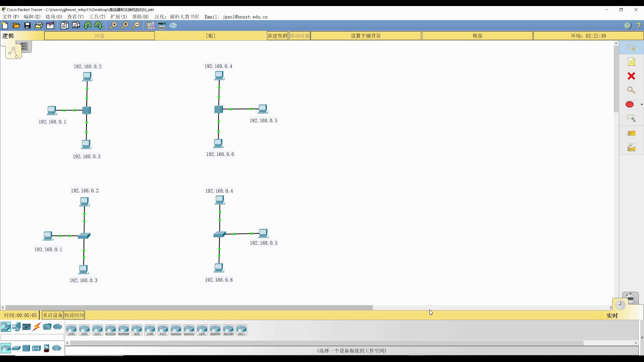Click the Save file toolbar icon
Image resolution: width=644 pixels, height=362 pixels.
pyautogui.click(x=28, y=25)
